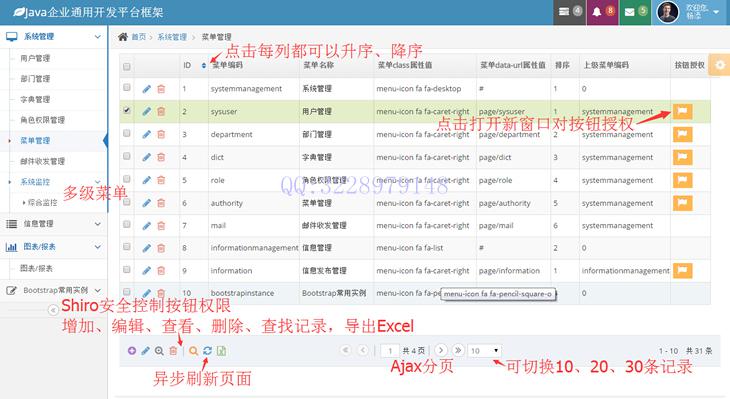Open button authorization flag for department row

(x=683, y=134)
